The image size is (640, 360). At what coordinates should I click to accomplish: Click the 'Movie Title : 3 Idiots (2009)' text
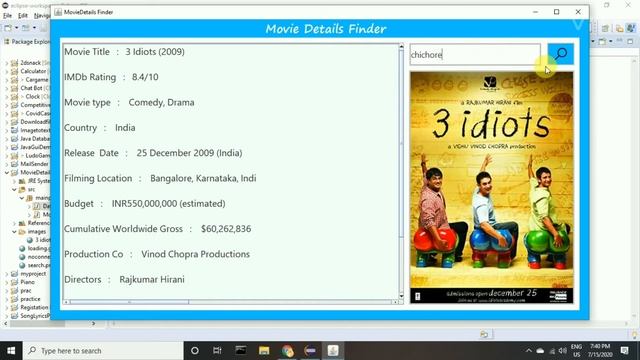[x=124, y=52]
